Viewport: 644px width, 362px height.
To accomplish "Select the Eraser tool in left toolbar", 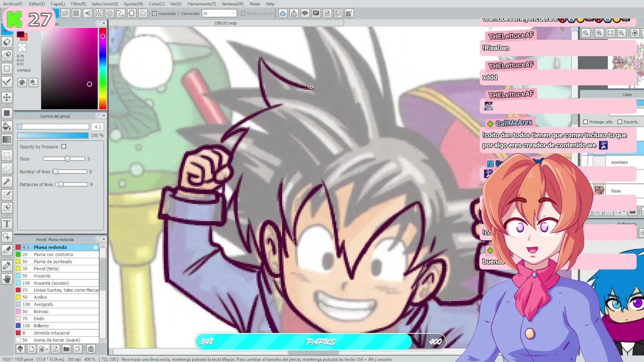I will tap(7, 43).
